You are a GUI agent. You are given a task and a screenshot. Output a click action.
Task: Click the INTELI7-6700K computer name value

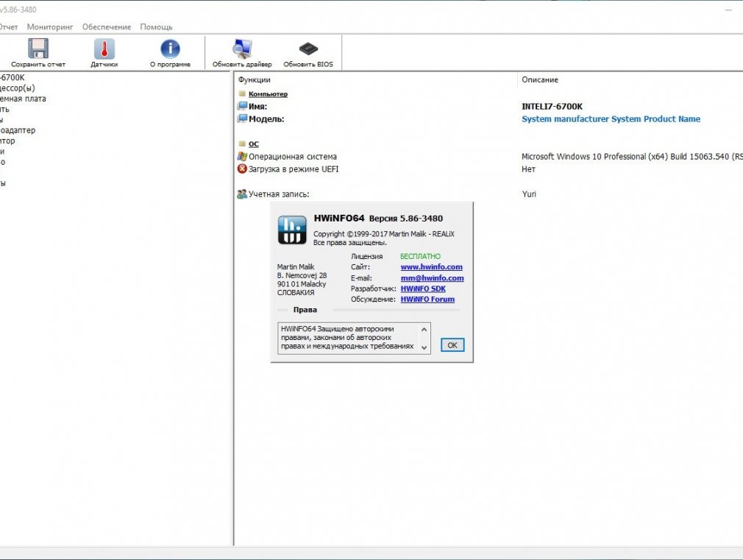pos(552,107)
